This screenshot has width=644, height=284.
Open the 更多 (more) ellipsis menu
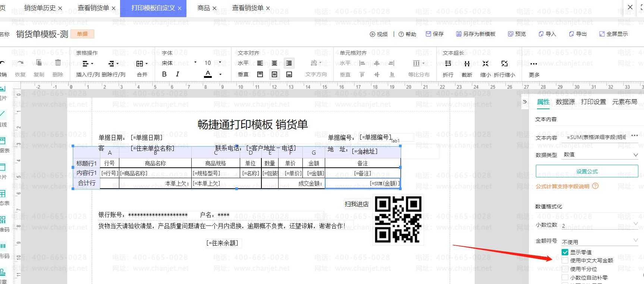point(534,64)
